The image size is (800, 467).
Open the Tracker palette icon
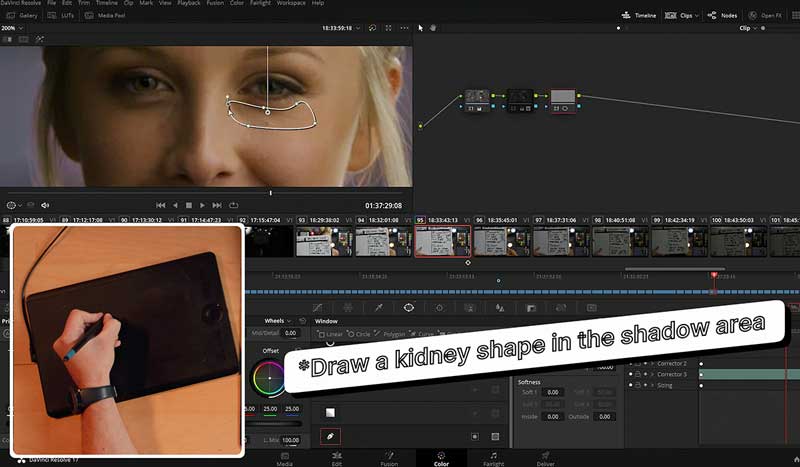click(439, 308)
